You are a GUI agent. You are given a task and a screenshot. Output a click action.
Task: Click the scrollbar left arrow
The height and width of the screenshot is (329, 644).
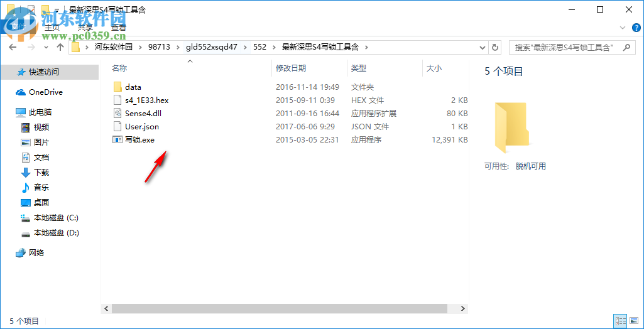coord(106,308)
